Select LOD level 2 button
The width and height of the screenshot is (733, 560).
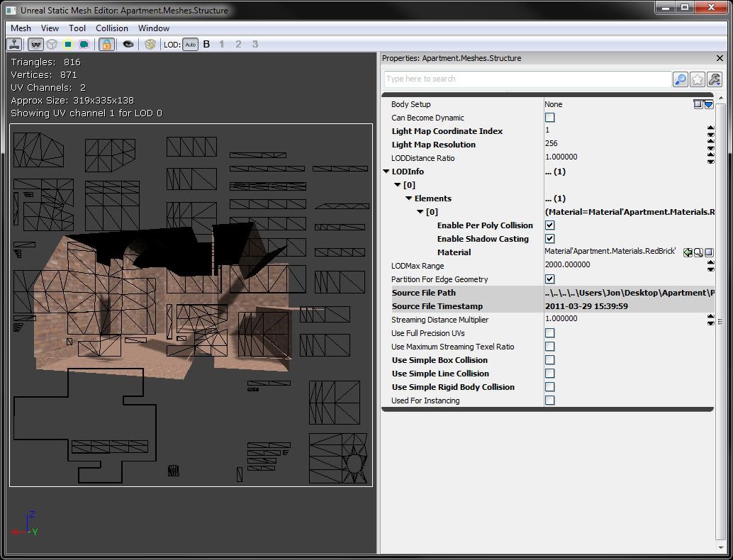(238, 45)
